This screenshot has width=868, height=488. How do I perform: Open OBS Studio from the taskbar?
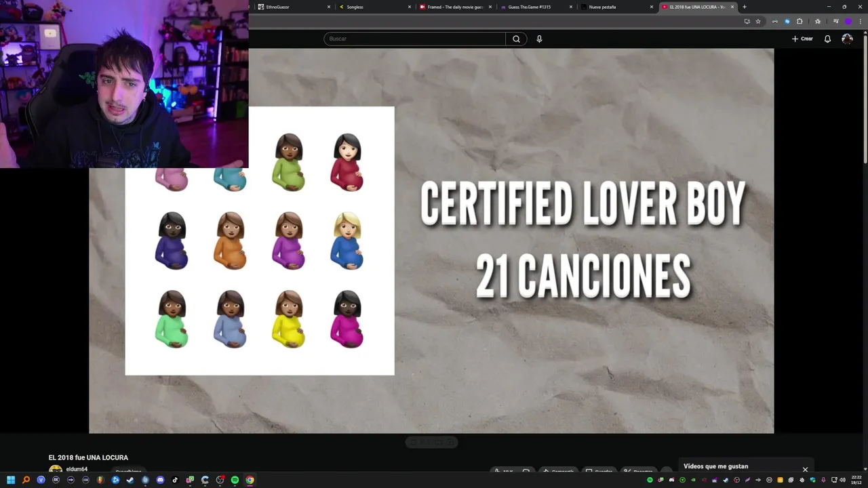point(220,480)
